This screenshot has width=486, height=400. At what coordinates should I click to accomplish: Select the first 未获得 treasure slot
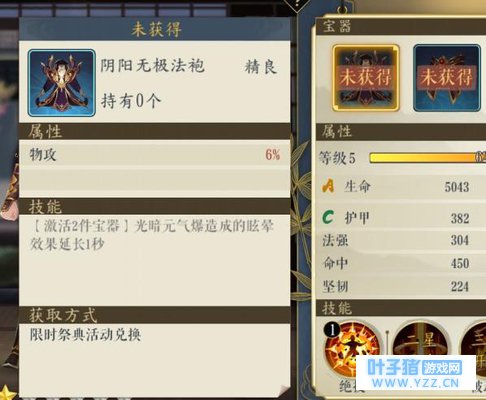tap(366, 78)
